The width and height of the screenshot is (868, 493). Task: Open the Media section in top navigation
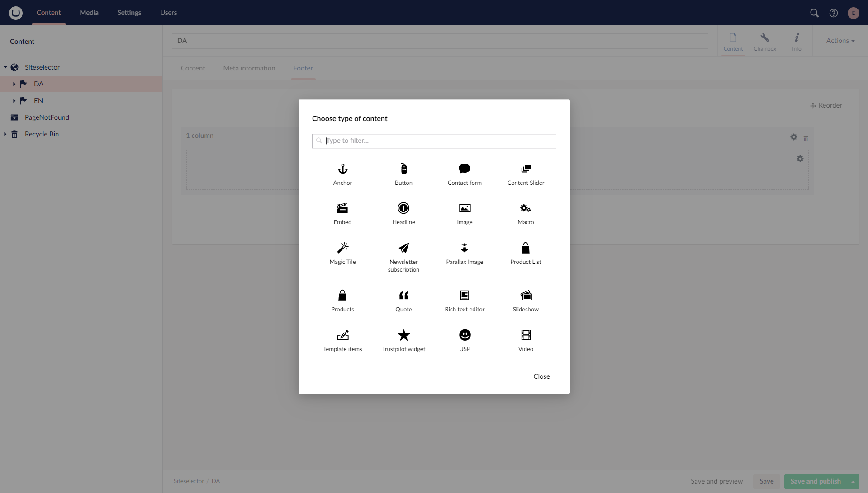(x=89, y=13)
